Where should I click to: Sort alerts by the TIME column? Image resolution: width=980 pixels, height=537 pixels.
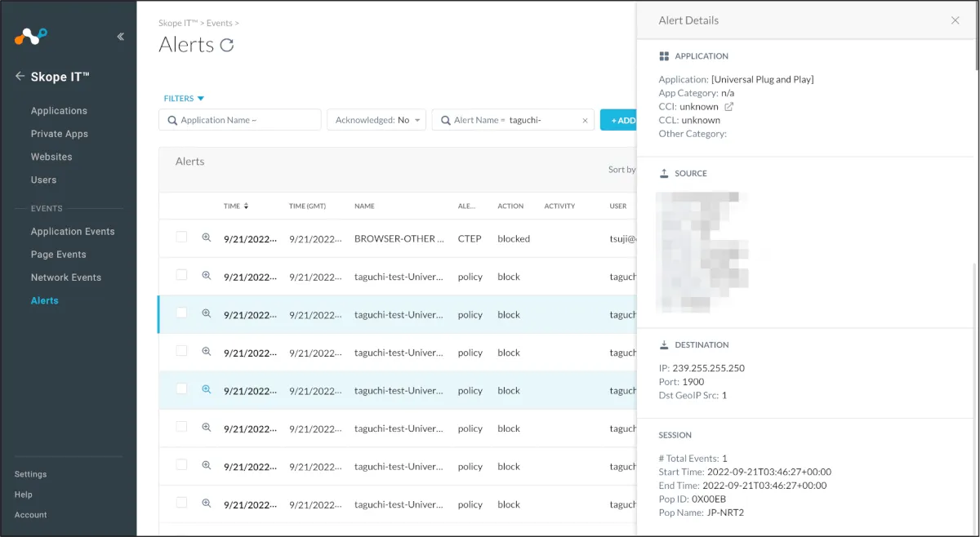tap(236, 206)
